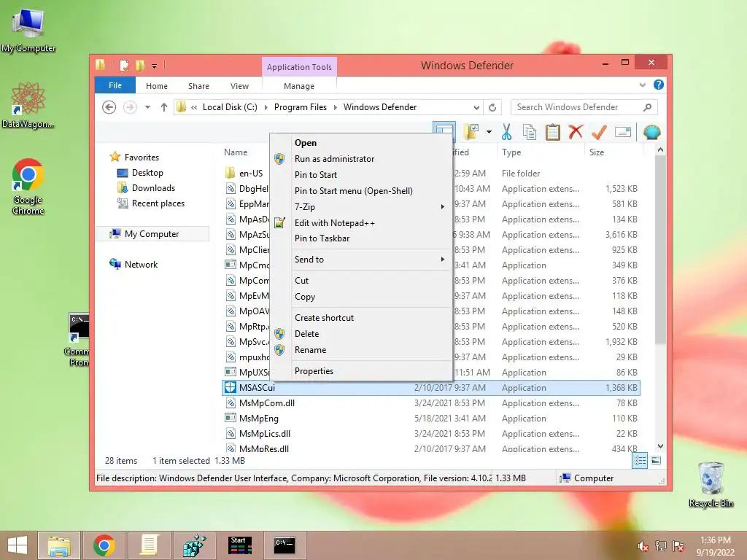747x560 pixels.
Task: Expand the address bar history dropdown
Action: 476,107
